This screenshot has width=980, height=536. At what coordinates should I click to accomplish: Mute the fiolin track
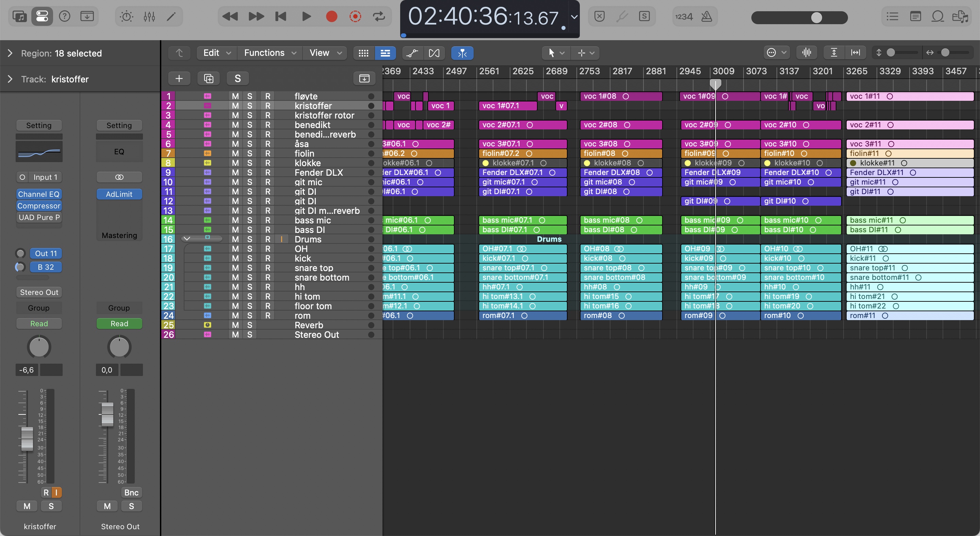(235, 154)
